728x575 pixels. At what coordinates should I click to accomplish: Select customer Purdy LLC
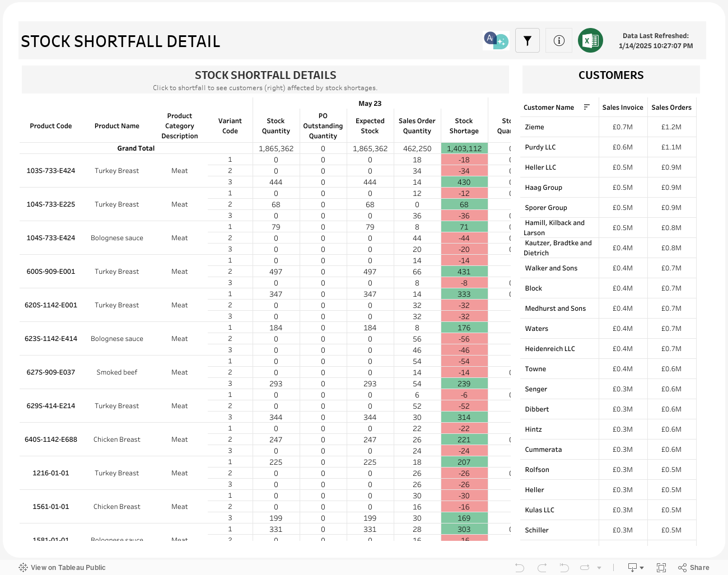(x=540, y=147)
